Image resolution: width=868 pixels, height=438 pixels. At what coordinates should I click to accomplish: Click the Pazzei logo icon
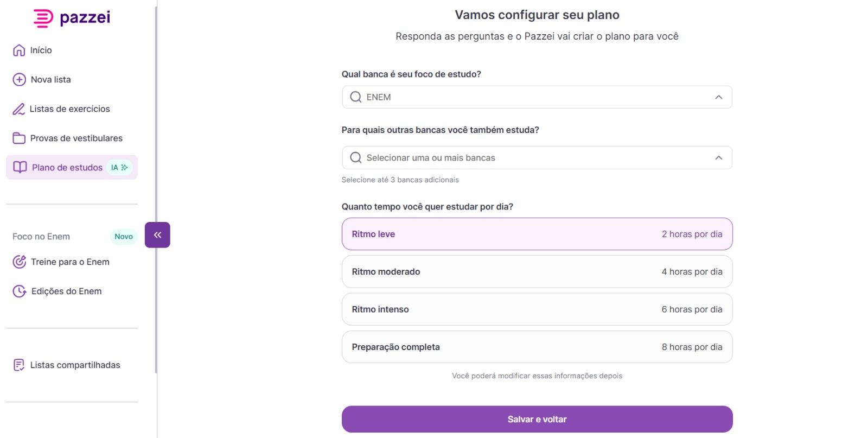coord(43,18)
